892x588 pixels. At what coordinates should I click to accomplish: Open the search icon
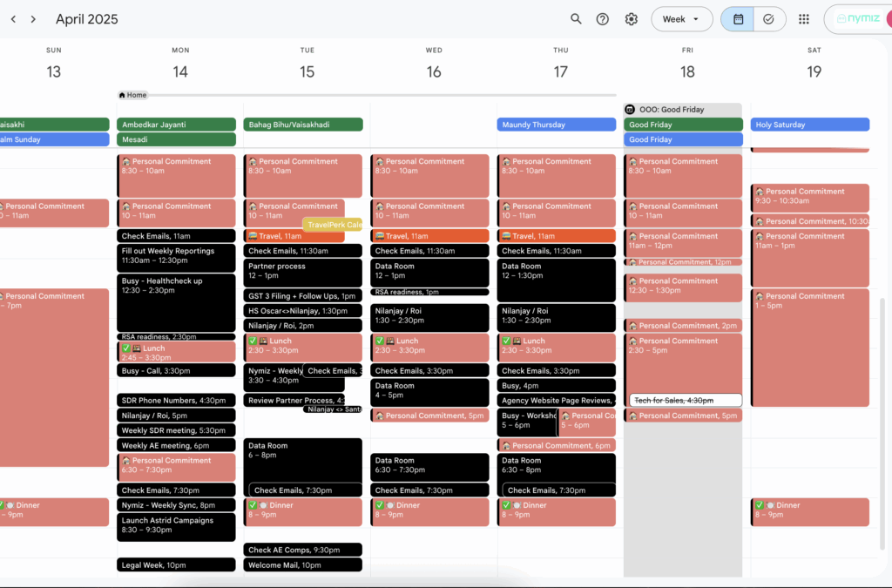(x=576, y=18)
